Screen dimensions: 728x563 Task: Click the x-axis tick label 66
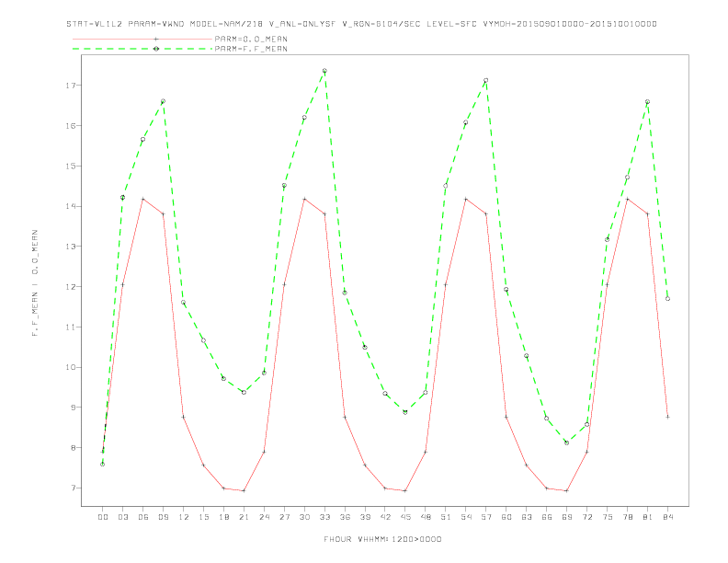coord(547,517)
